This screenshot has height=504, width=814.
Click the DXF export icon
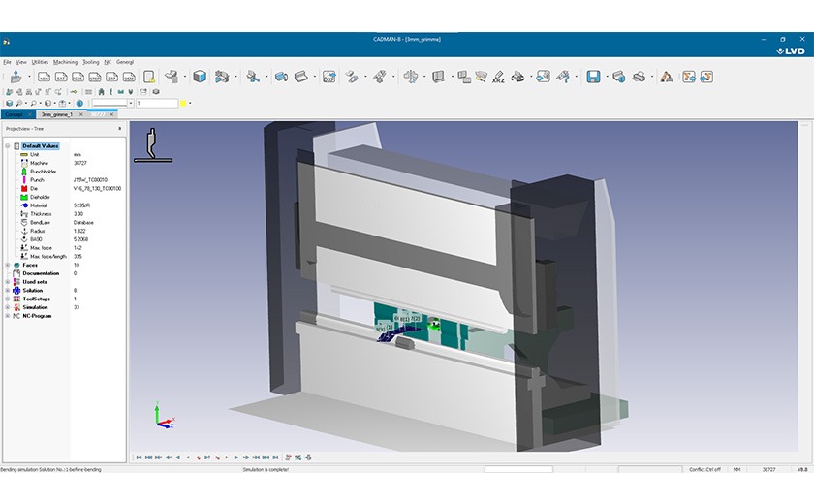[329, 77]
